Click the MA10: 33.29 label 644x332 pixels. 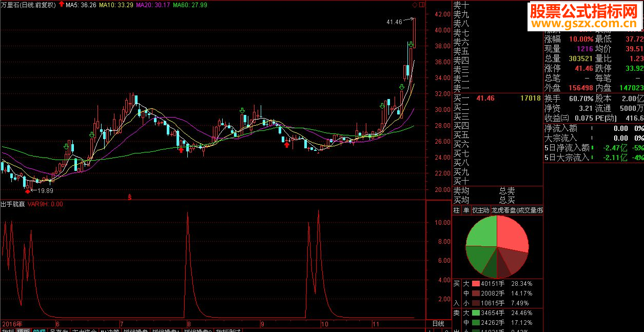pos(116,5)
